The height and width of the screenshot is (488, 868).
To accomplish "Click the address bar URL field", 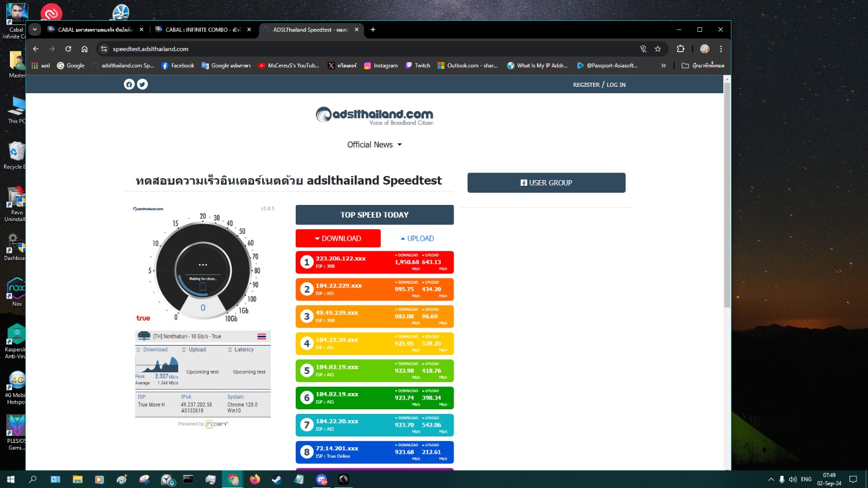I will tap(370, 49).
